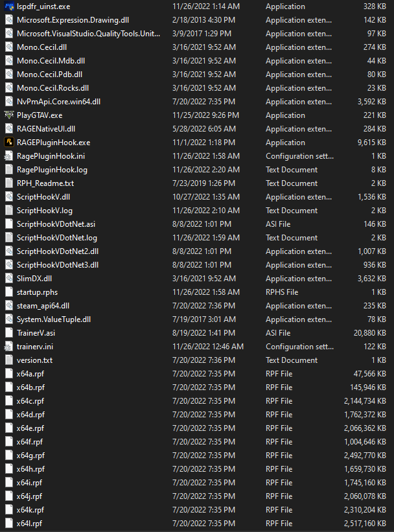Click the size value 47,566 KB

370,373
